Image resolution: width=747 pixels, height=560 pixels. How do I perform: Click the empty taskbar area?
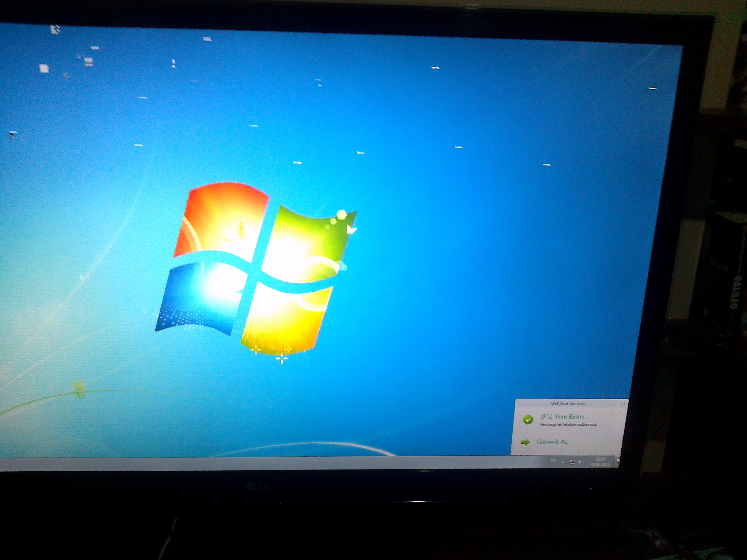coord(270,463)
